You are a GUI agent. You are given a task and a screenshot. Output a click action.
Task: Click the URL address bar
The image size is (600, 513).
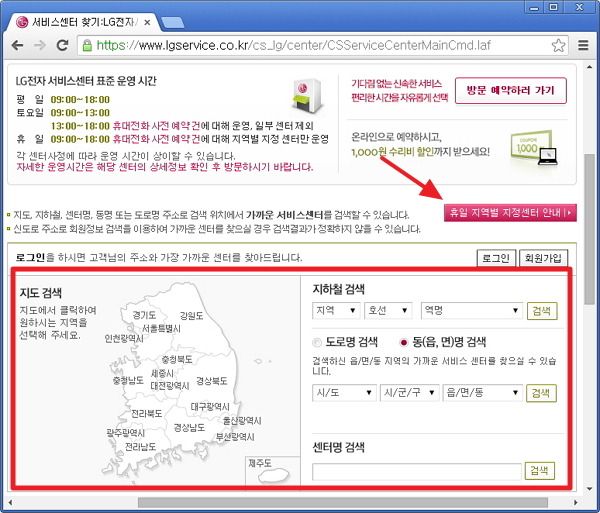coord(323,46)
